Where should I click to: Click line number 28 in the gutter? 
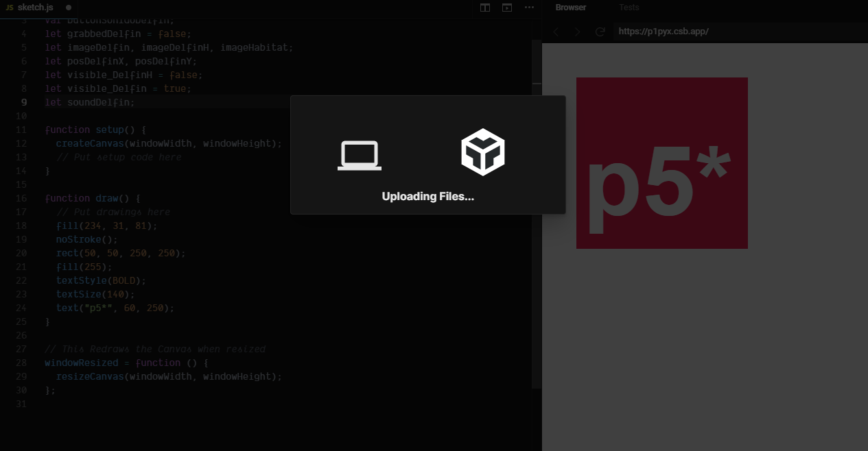click(22, 363)
